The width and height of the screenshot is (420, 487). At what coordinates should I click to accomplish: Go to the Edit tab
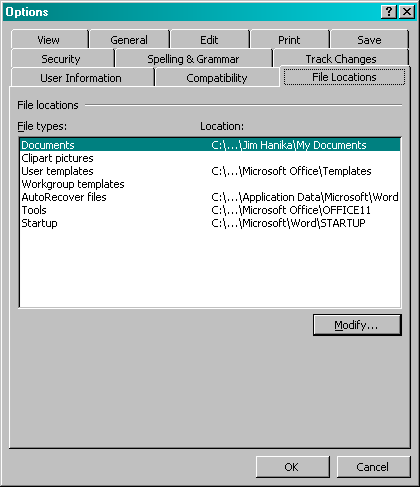tap(209, 40)
